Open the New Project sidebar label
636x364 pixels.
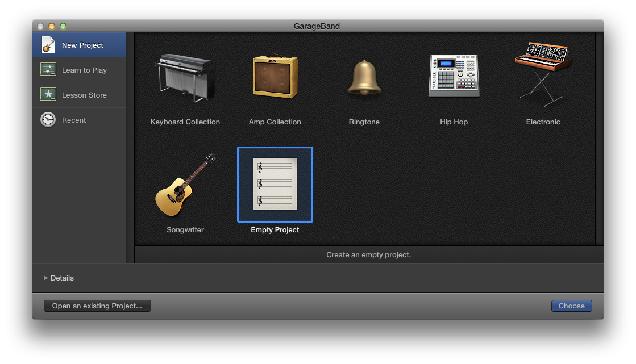click(x=82, y=45)
